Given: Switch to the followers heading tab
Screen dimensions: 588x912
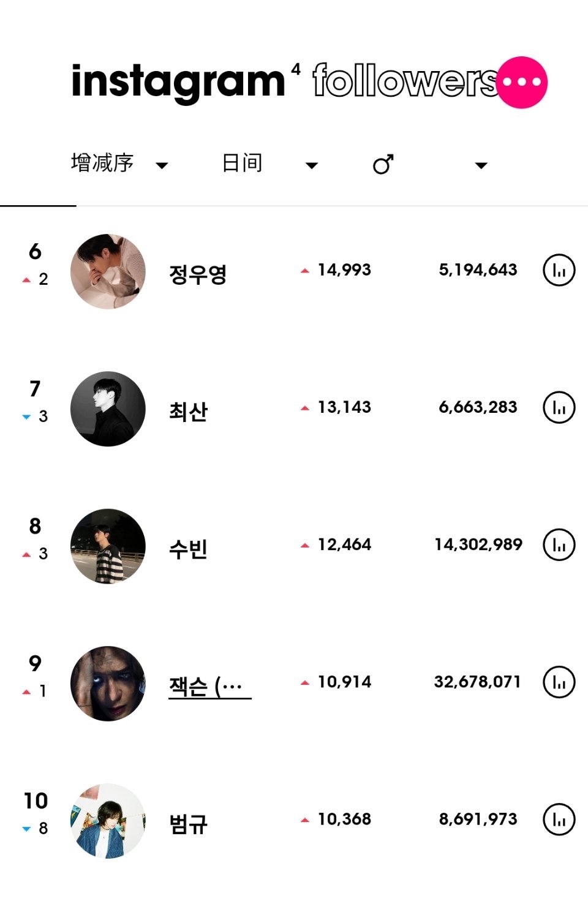Looking at the screenshot, I should coord(404,81).
